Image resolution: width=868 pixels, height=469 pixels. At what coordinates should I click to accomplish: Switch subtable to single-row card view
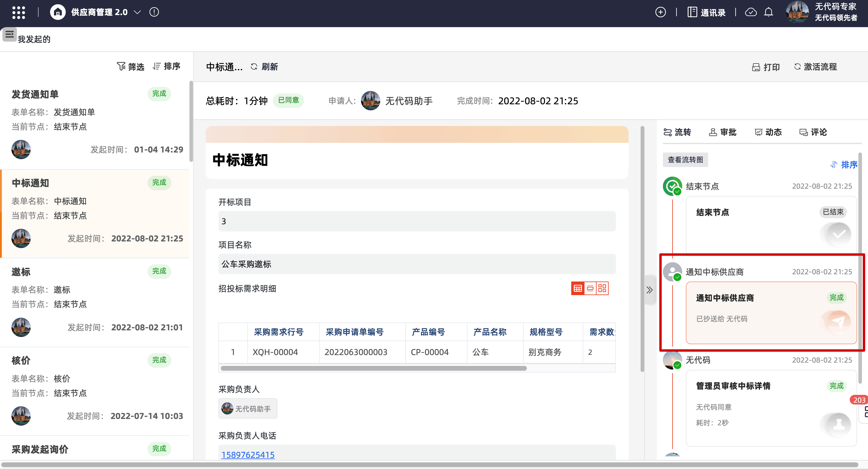590,288
